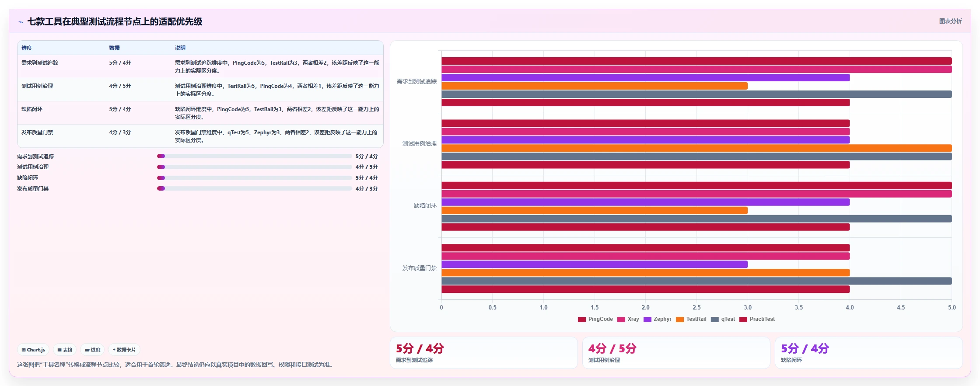Click the title 七款工具在典型测试流程节点上的适配优先级
980x386 pixels.
pos(115,22)
